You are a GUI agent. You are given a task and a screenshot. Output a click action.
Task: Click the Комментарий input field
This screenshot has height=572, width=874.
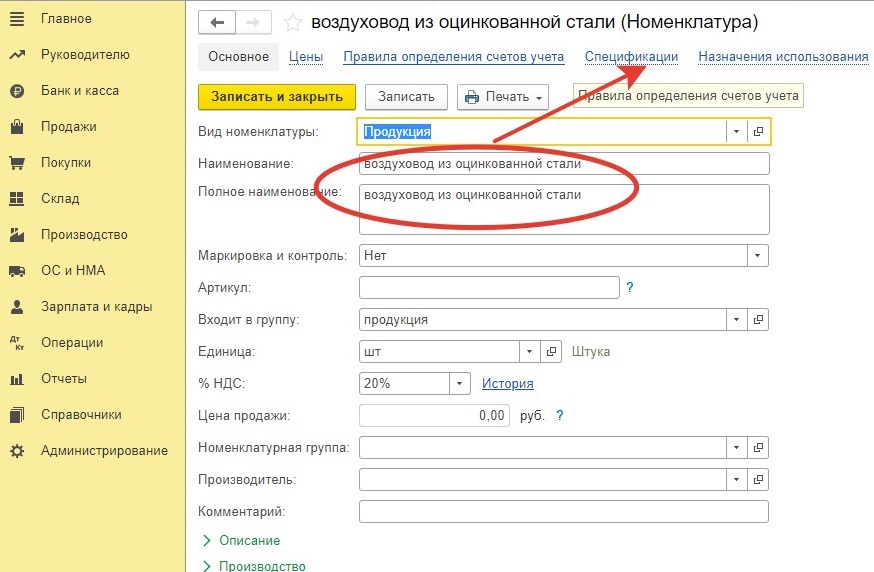(564, 512)
